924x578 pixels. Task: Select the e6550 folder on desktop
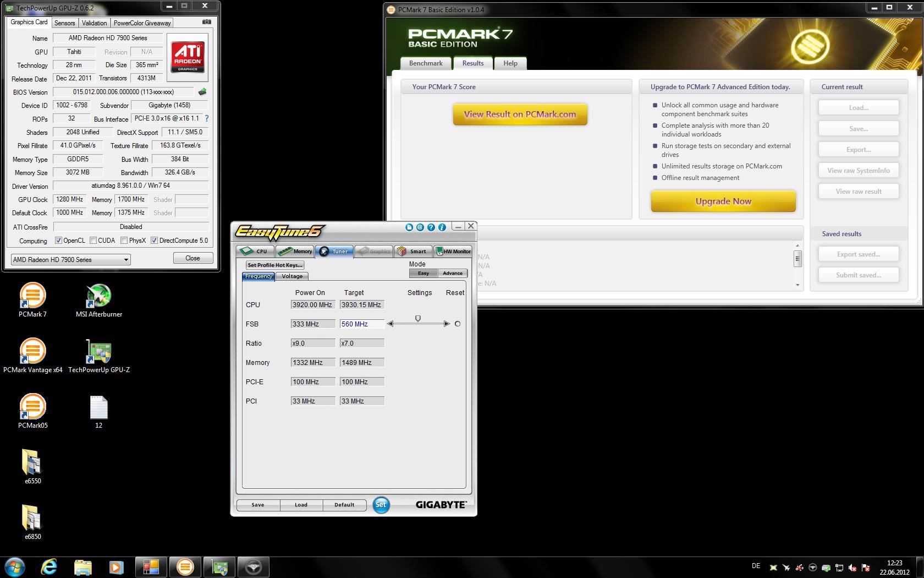[x=32, y=467]
